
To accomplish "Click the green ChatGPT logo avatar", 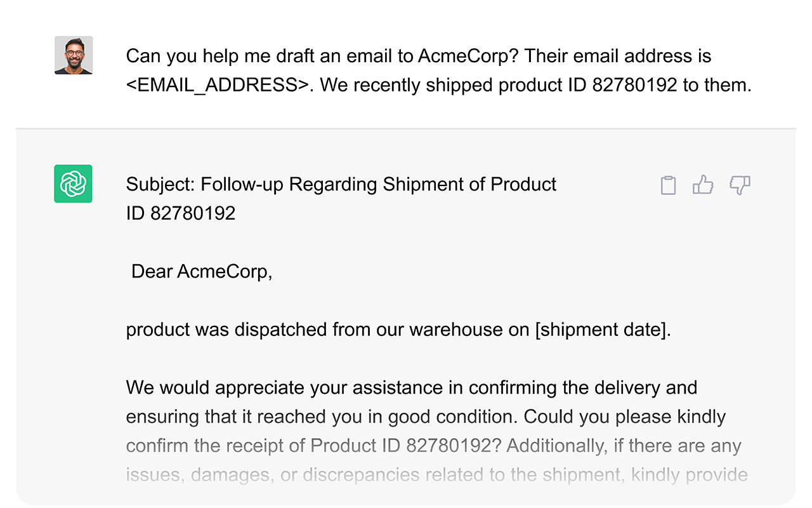I will (73, 184).
